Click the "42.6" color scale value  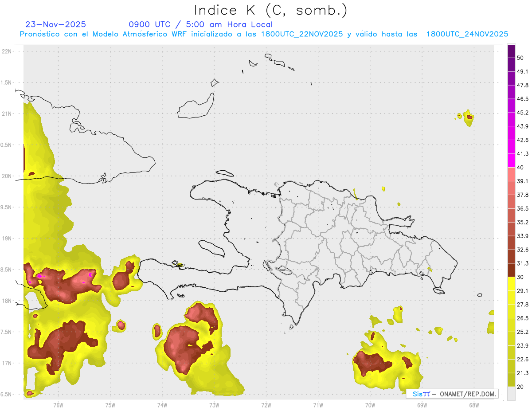pyautogui.click(x=523, y=140)
